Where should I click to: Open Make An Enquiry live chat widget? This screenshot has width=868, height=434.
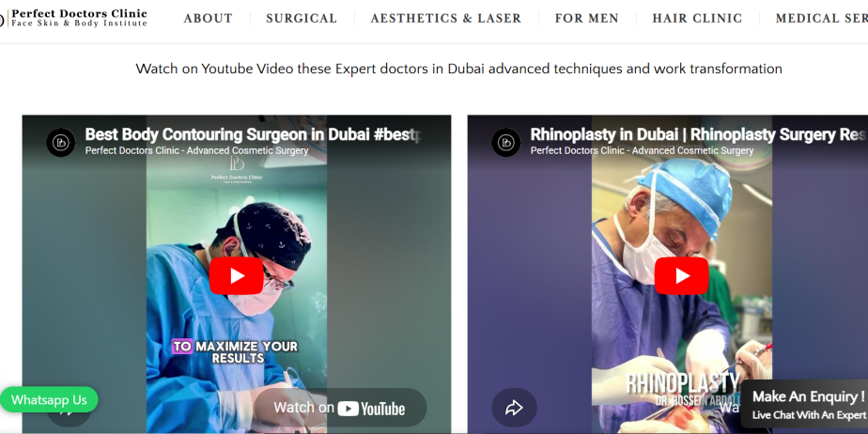[x=805, y=404]
